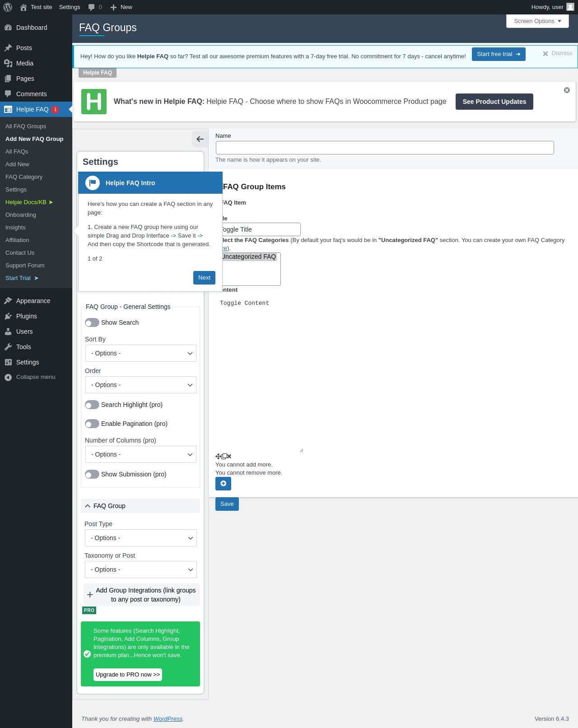
Task: Click the Helpie FAQ menu icon in sidebar
Action: (x=8, y=109)
